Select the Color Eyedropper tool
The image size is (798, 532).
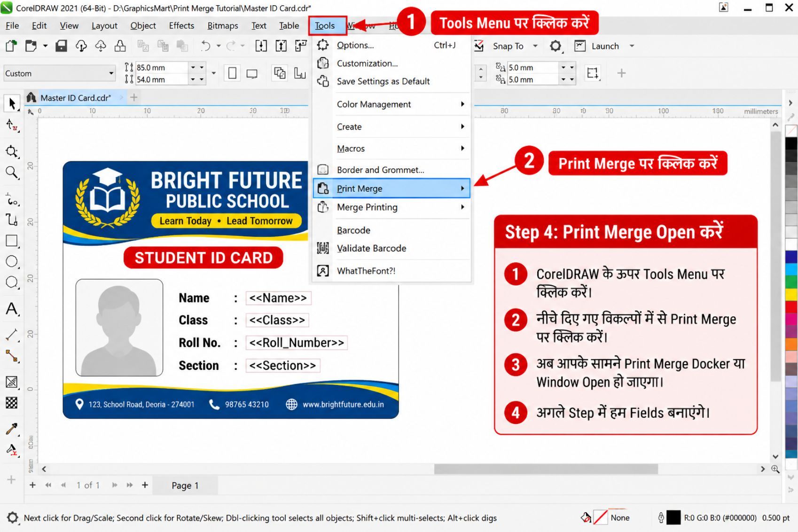[12, 428]
